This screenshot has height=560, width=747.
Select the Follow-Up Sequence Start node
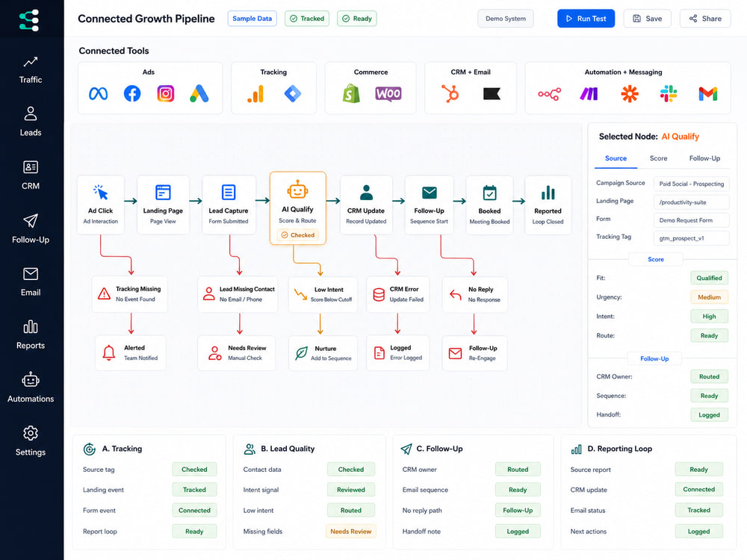click(x=429, y=205)
